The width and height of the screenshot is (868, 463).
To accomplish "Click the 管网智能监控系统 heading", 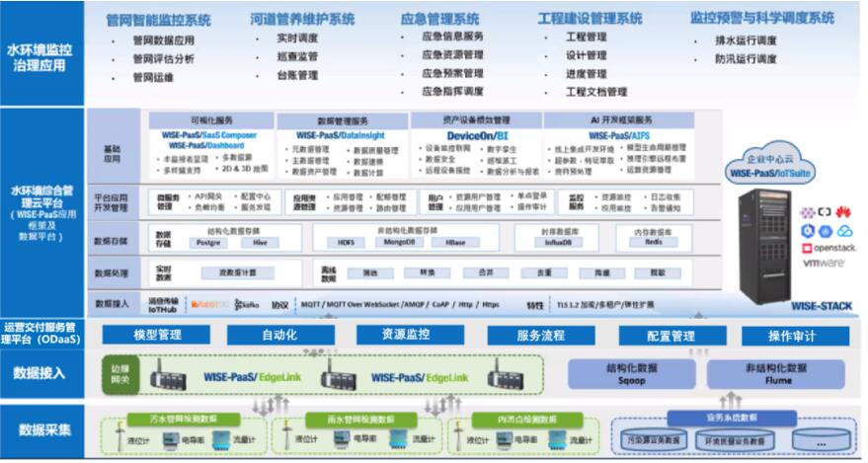I will [158, 21].
